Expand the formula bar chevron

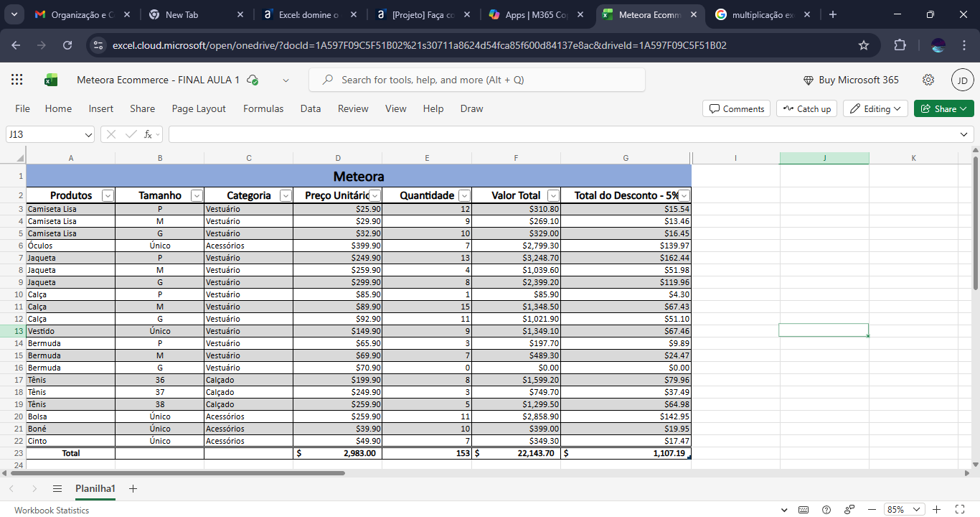963,134
